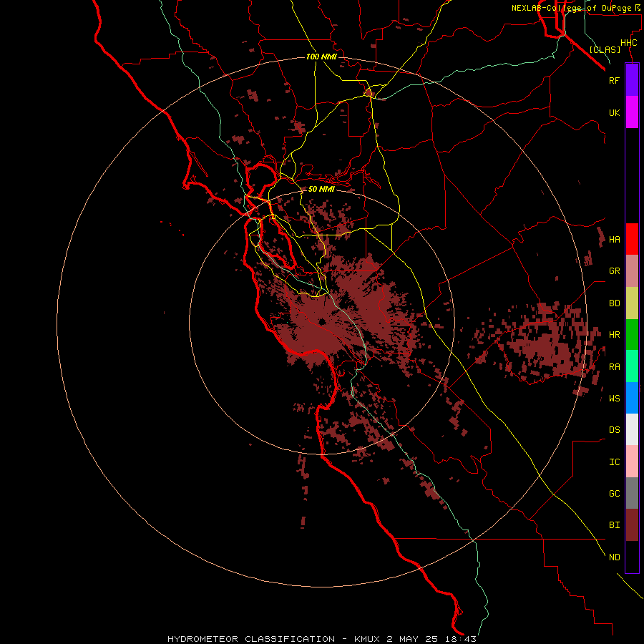Click the HR legend label
The image size is (644, 644).
point(615,335)
